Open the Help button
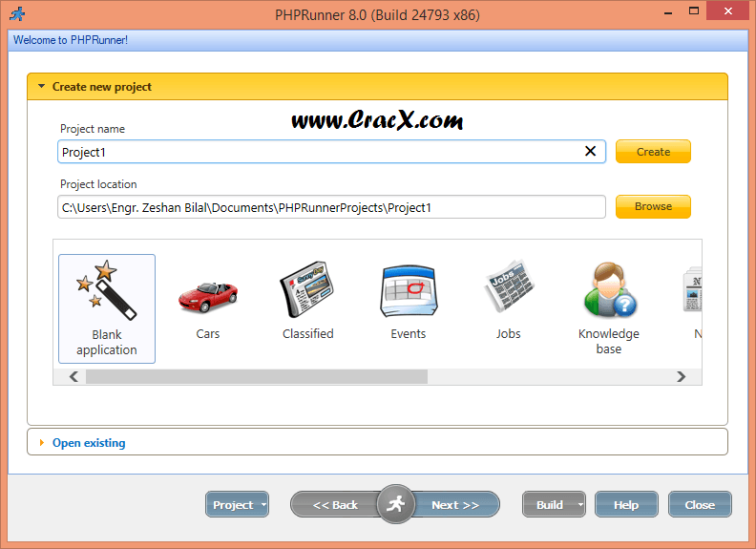Image resolution: width=756 pixels, height=549 pixels. point(626,505)
